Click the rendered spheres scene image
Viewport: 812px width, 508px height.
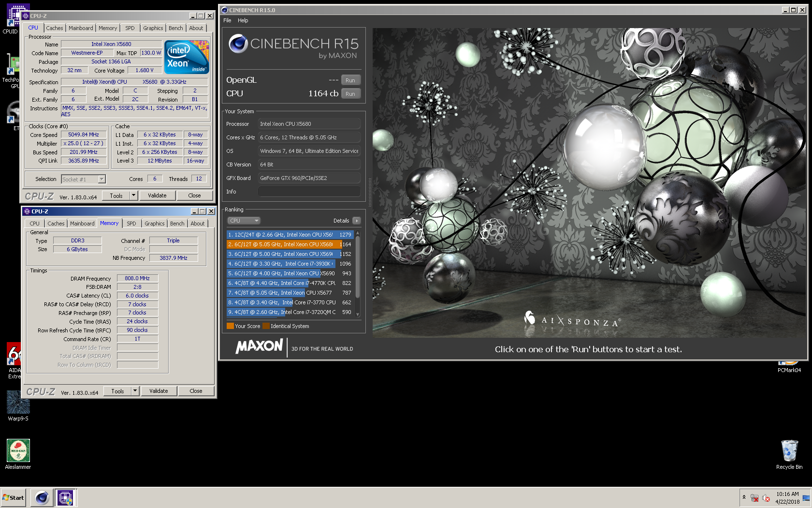coord(588,182)
